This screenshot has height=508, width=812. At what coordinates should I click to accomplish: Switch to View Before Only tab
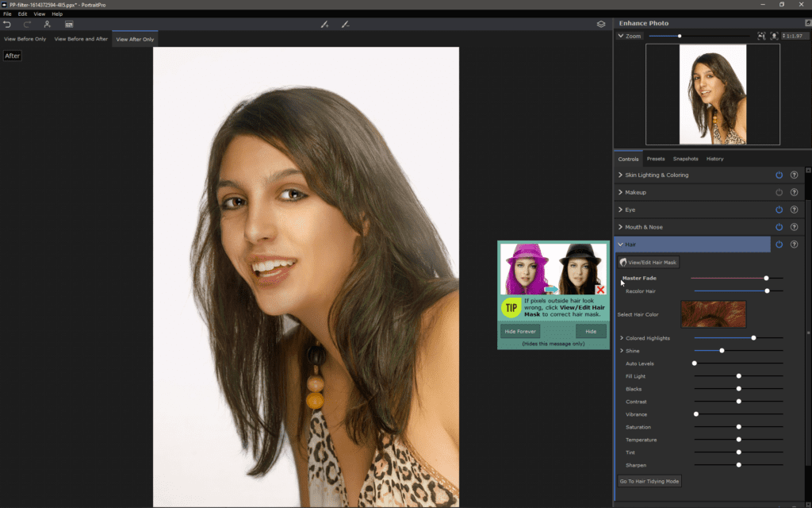[25, 39]
